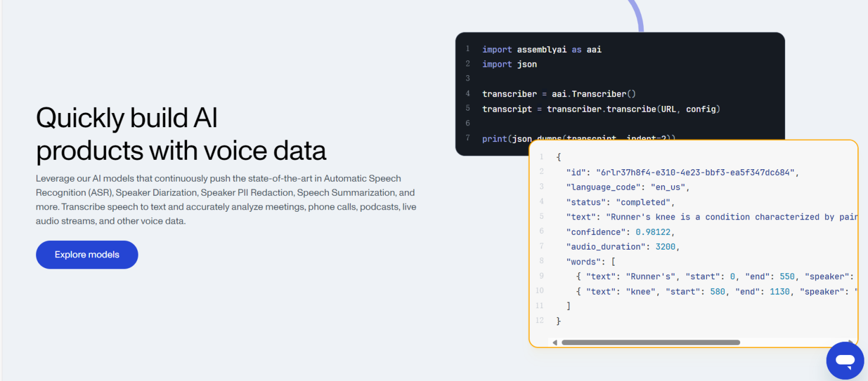
Task: Click the "status": "completed" JSON line
Action: click(620, 202)
